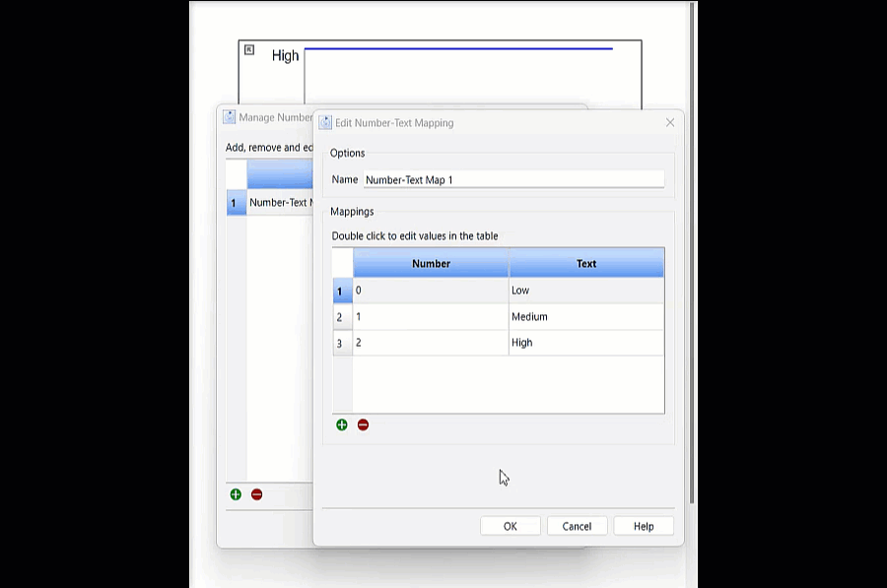Select row header 1 in mappings table
This screenshot has width=887, height=588.
click(x=343, y=292)
